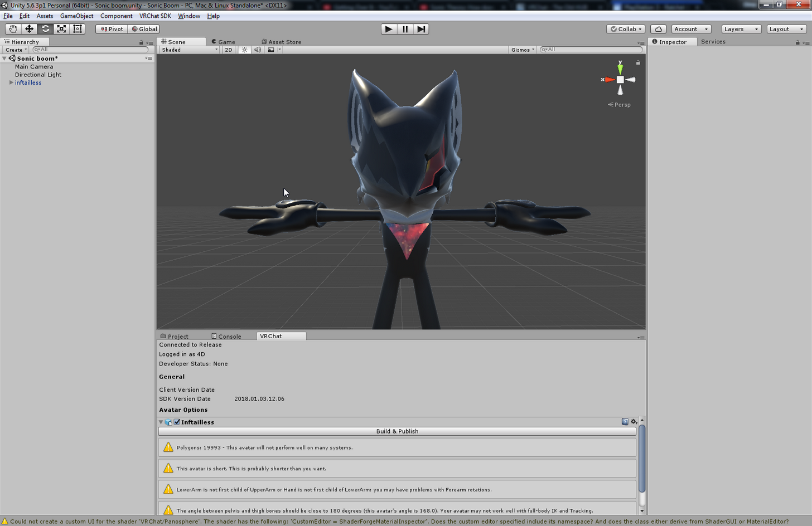The image size is (812, 526).
Task: Toggle scene audio speaker icon
Action: 257,50
